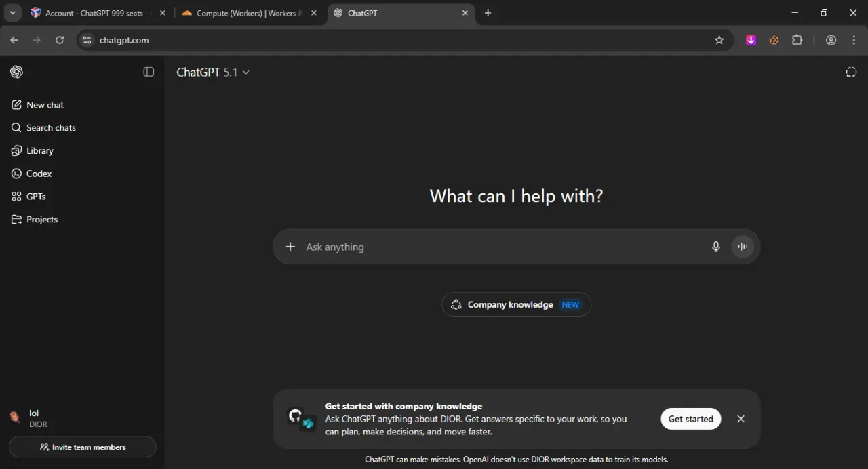This screenshot has width=868, height=469.
Task: View site information icon in address bar
Action: [86, 40]
